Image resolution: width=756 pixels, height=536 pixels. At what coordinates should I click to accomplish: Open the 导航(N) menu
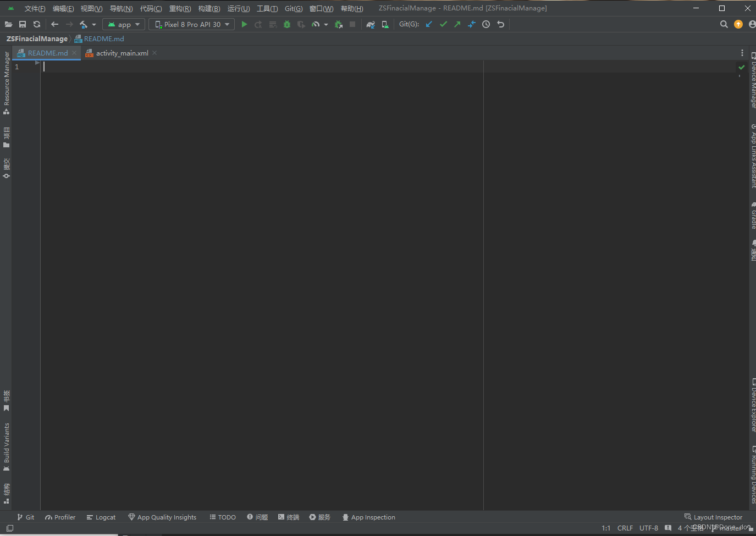pyautogui.click(x=121, y=8)
